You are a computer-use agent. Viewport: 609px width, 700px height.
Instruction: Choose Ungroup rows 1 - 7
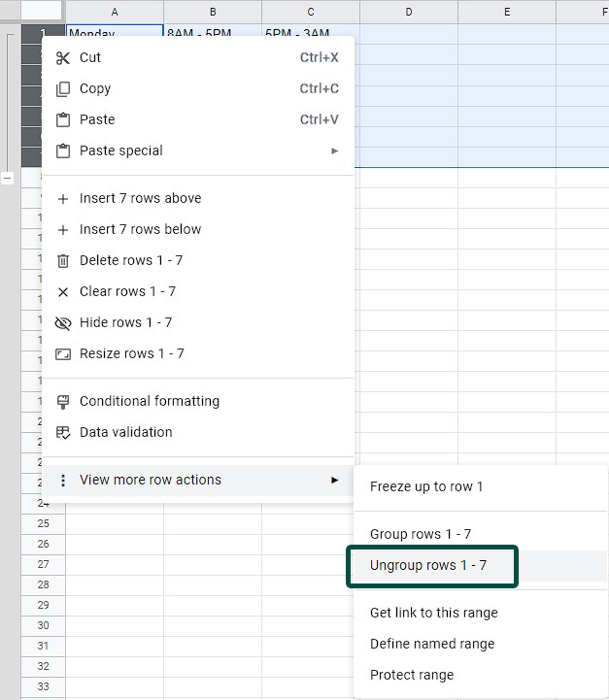coord(428,565)
